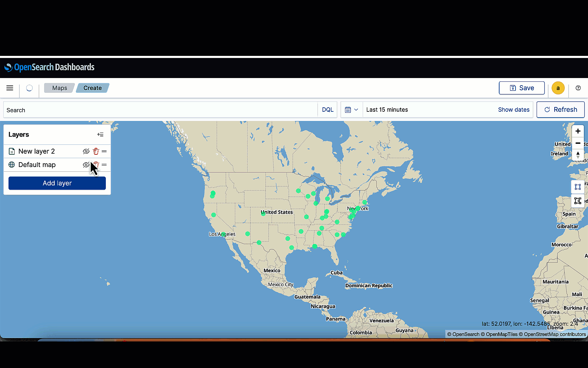Refresh the map data

pos(560,110)
